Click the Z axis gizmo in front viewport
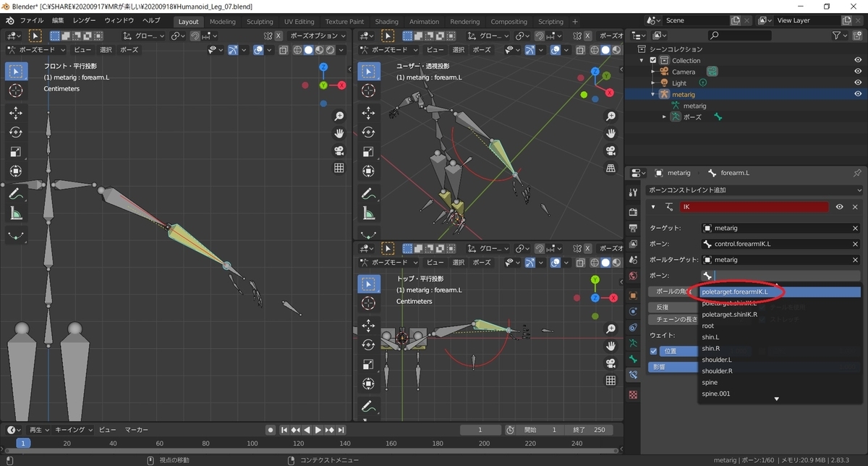The image size is (868, 466). point(323,67)
